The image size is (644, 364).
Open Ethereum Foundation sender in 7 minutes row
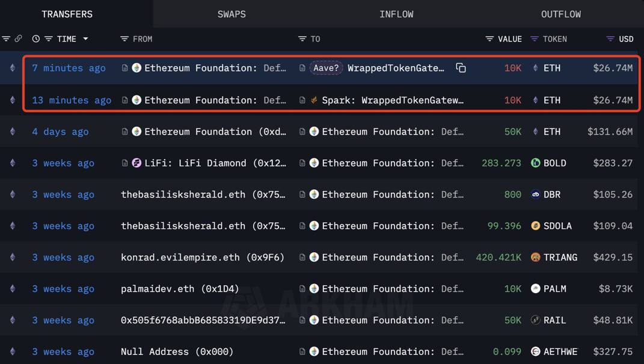pos(215,68)
